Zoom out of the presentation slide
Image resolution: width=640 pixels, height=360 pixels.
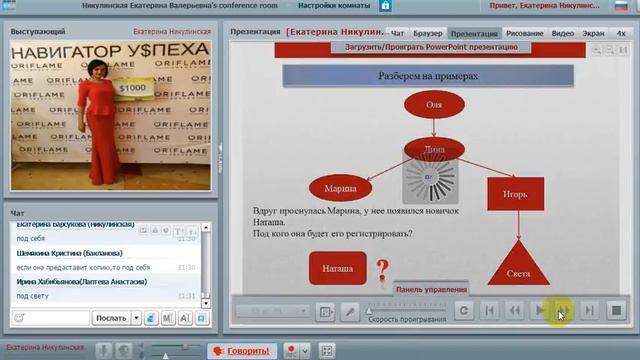click(610, 51)
